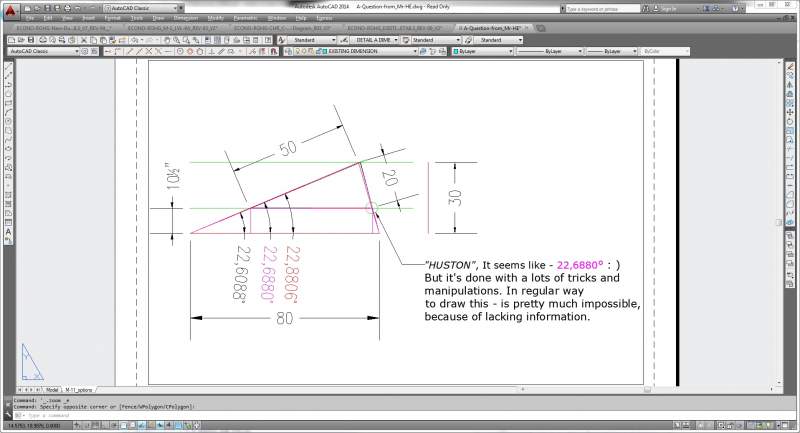Select the Pan hand tool
Viewport: 800px width, 433px height.
167,40
